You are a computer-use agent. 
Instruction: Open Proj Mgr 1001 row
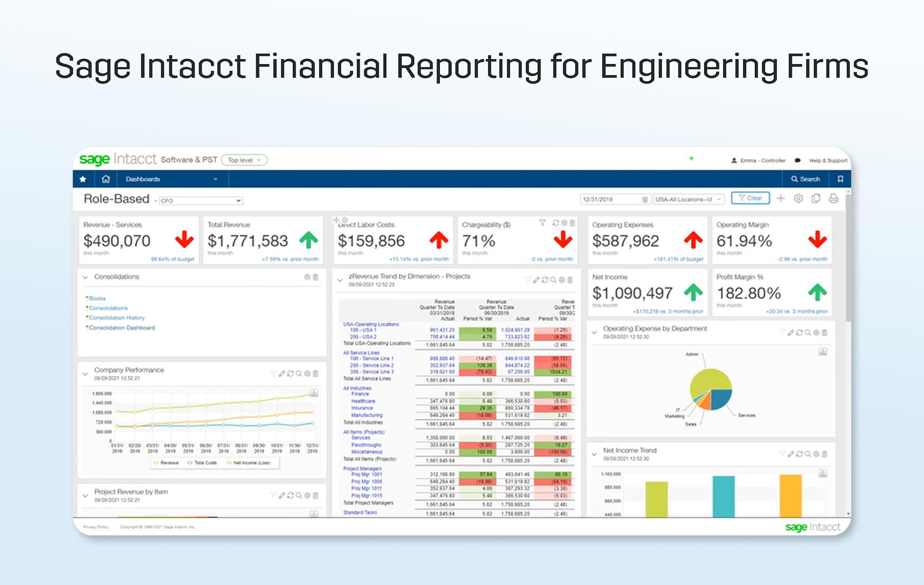[367, 474]
